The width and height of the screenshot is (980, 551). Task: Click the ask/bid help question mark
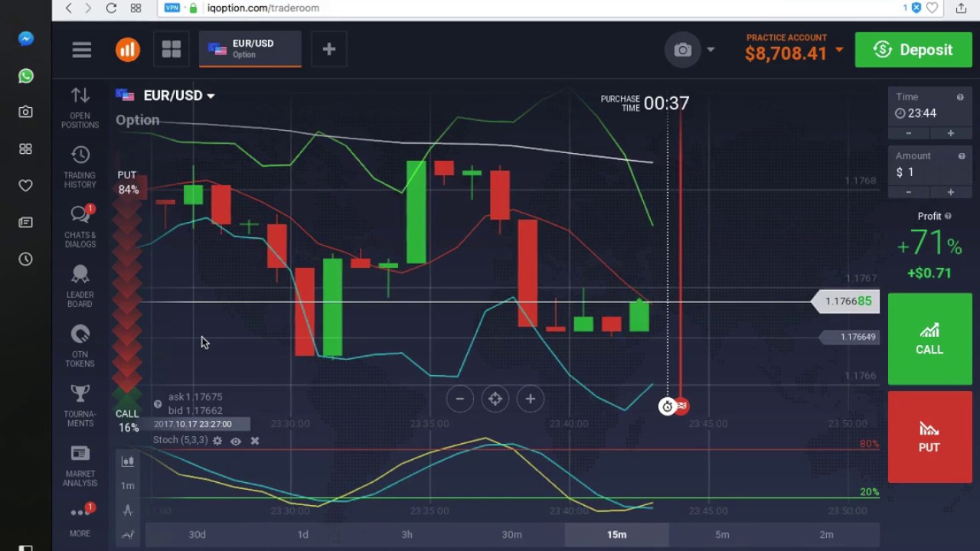point(158,404)
